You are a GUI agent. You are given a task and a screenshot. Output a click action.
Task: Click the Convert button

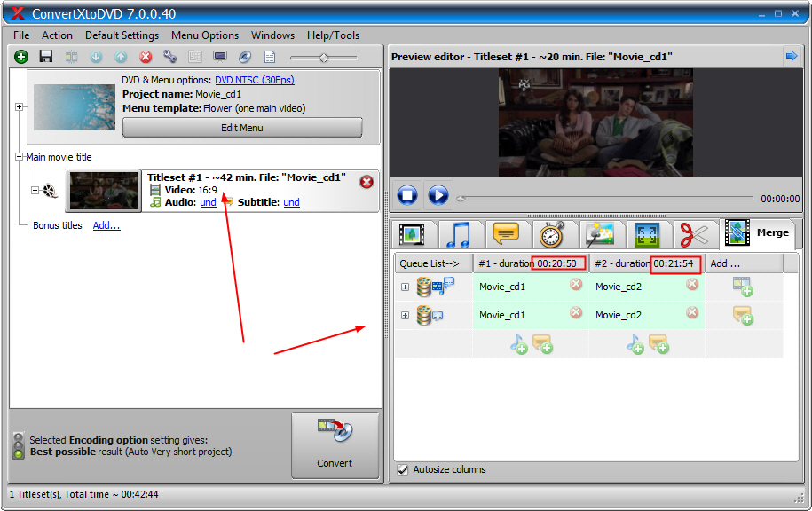pos(335,445)
